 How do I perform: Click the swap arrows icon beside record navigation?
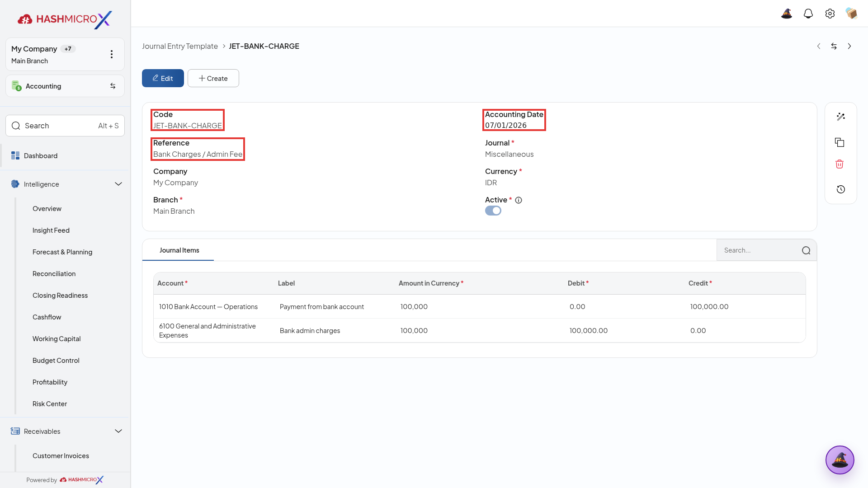tap(834, 46)
